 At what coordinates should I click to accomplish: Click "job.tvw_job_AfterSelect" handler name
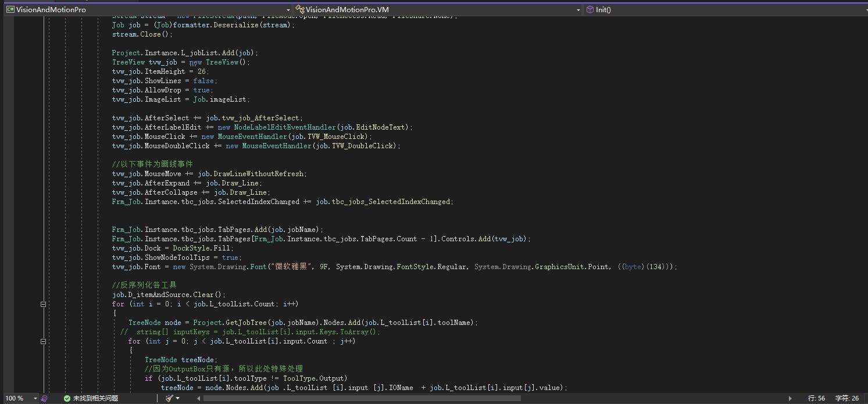tap(252, 118)
